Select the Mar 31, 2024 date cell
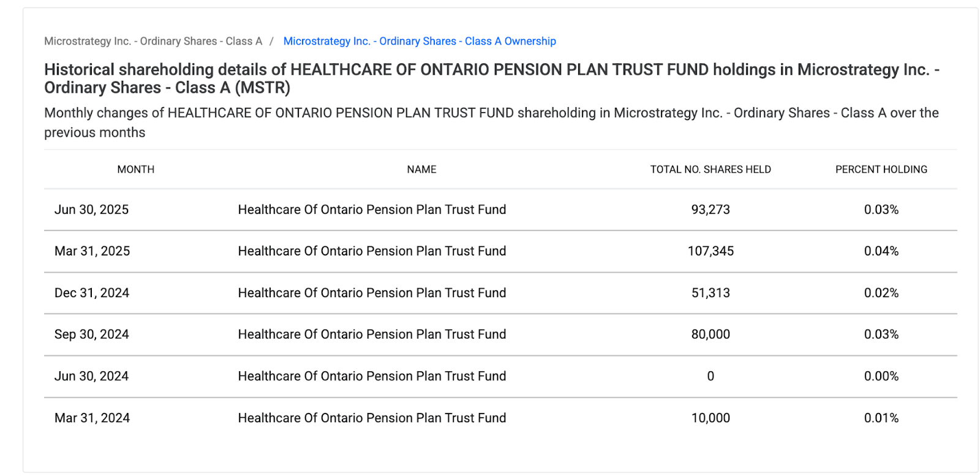The width and height of the screenshot is (980, 476). click(92, 418)
